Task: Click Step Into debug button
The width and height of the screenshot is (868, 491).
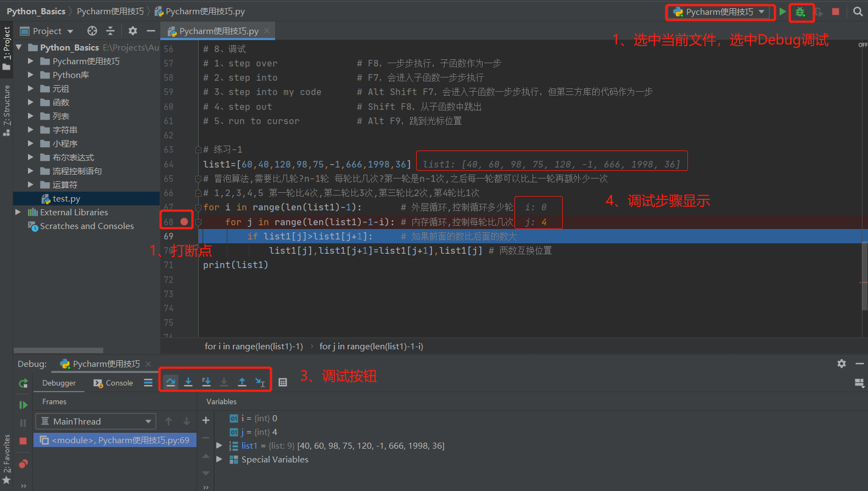Action: pyautogui.click(x=188, y=382)
